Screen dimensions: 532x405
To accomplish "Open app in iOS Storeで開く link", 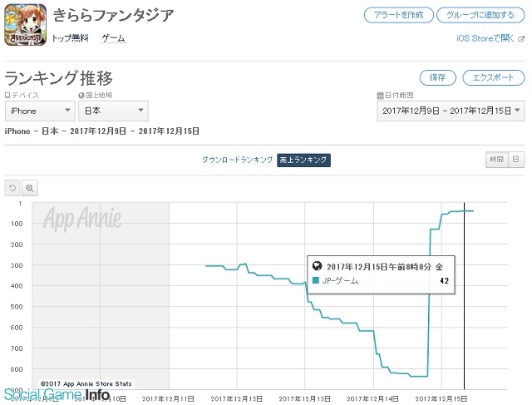I will (x=485, y=38).
